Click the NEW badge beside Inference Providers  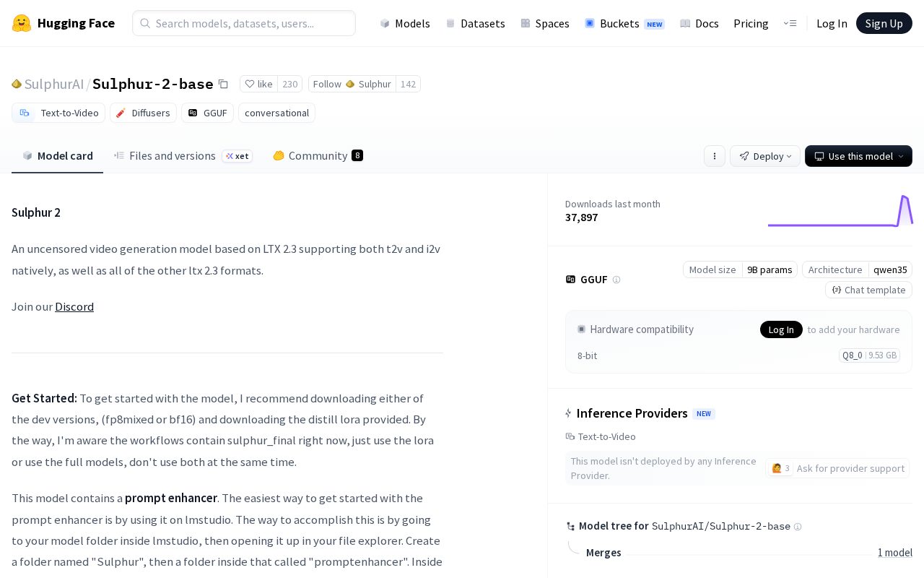(x=704, y=414)
